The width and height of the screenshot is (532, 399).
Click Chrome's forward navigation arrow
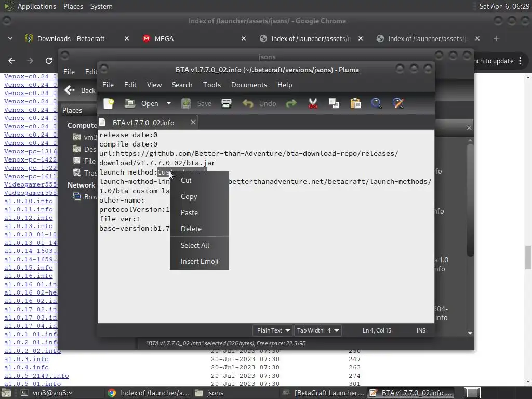pos(30,61)
